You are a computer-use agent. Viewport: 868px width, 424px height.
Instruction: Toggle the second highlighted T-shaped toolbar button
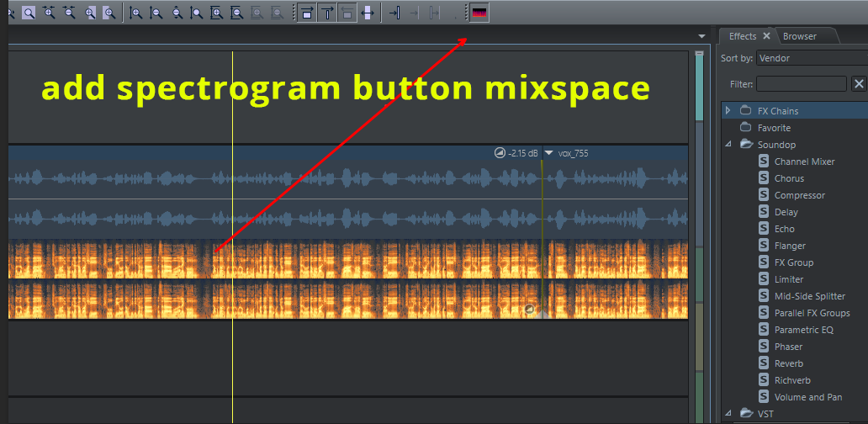[x=327, y=13]
